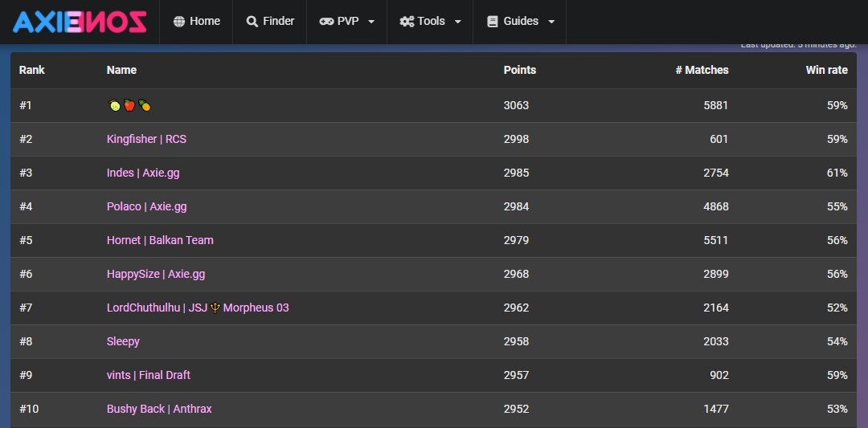Open vints | Final Draft profile
The image size is (868, 428).
click(149, 376)
